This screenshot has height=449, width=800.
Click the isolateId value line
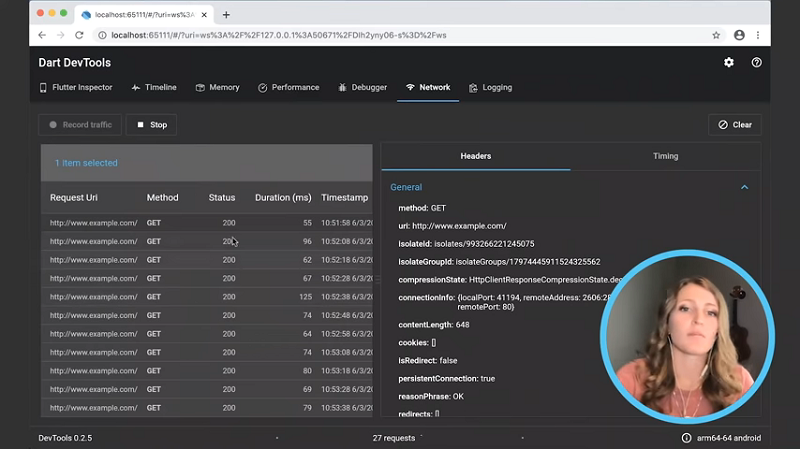point(466,243)
